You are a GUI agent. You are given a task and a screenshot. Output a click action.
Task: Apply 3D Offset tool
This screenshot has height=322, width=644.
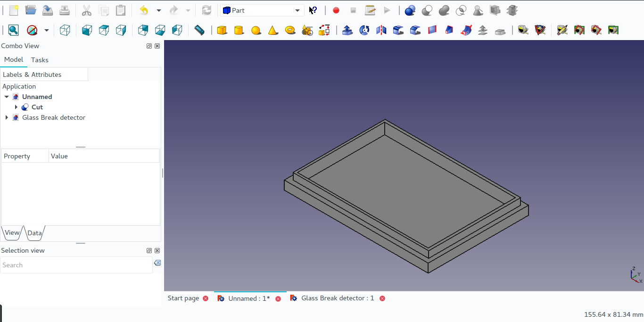(483, 30)
